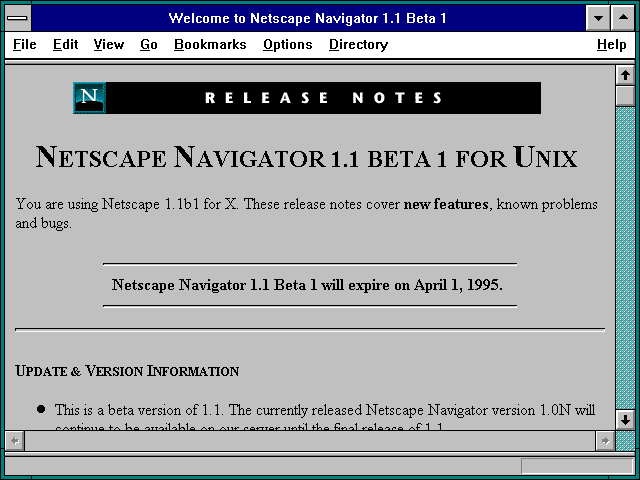Click the bold "new features" text
This screenshot has width=640, height=480.
click(x=446, y=204)
